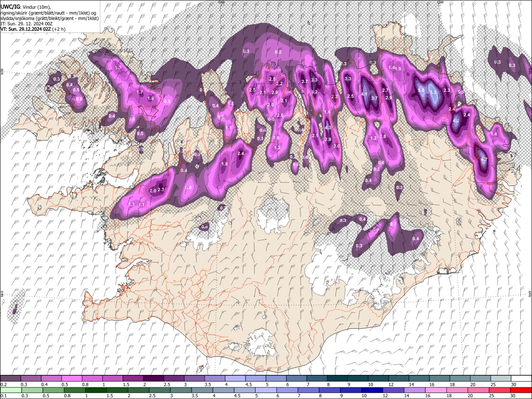Click light lavender upper swatch between 4 and 4.5
This screenshot has height=399, width=532.
point(235,379)
